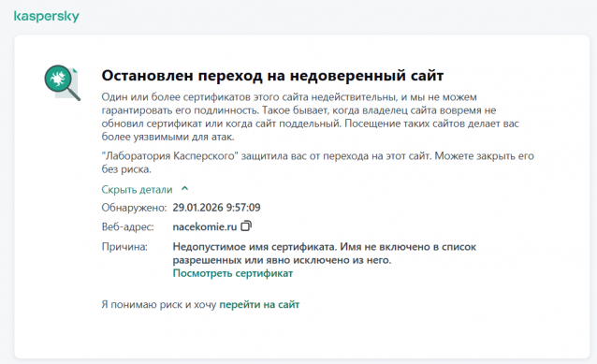The height and width of the screenshot is (364, 597).
Task: Click the text 'Я понимаю риск и хочу'
Action: [159, 305]
